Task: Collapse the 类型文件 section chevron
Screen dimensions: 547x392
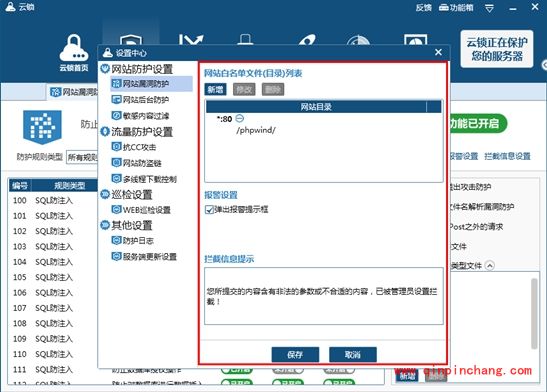Action: pyautogui.click(x=490, y=266)
